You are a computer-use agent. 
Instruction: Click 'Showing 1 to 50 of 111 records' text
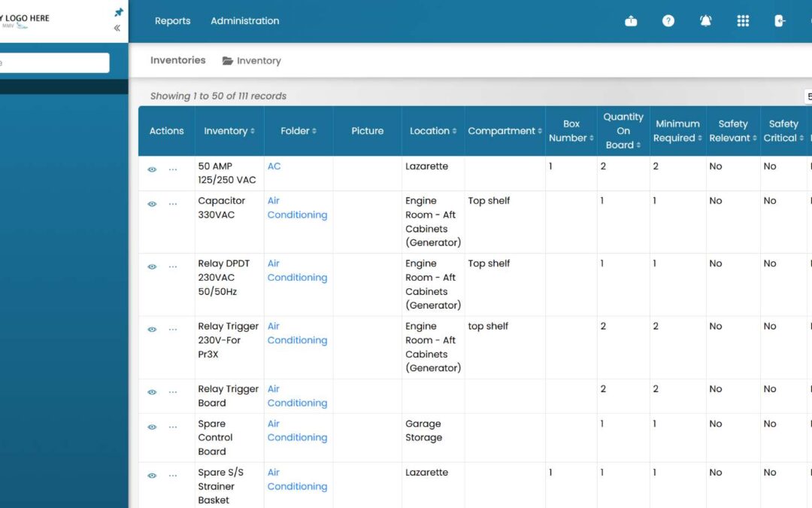(x=218, y=96)
